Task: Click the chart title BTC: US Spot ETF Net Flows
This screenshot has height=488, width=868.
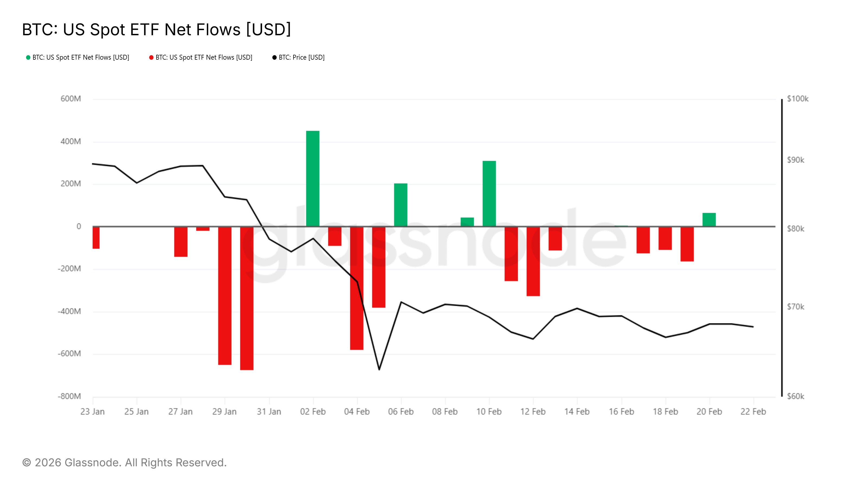Action: pyautogui.click(x=156, y=30)
